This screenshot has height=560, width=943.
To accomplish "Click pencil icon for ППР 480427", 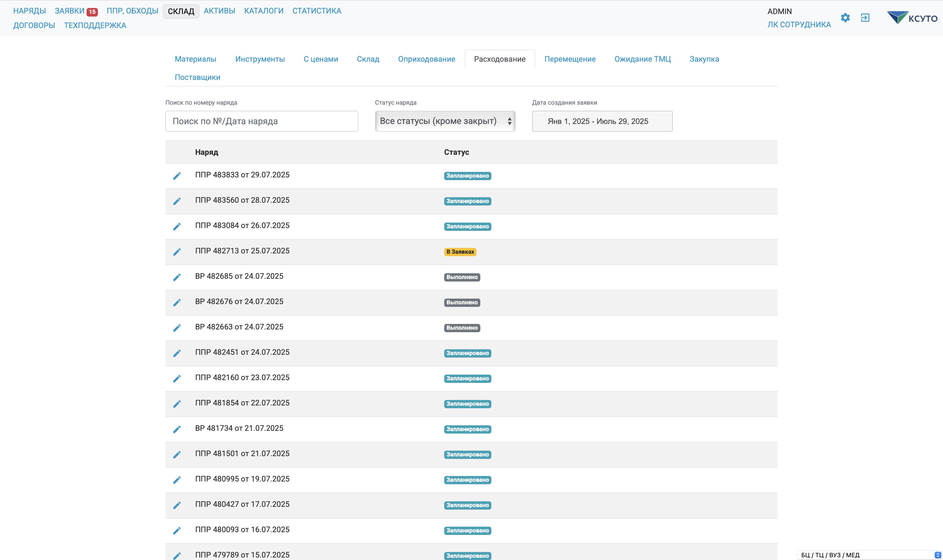I will click(177, 505).
